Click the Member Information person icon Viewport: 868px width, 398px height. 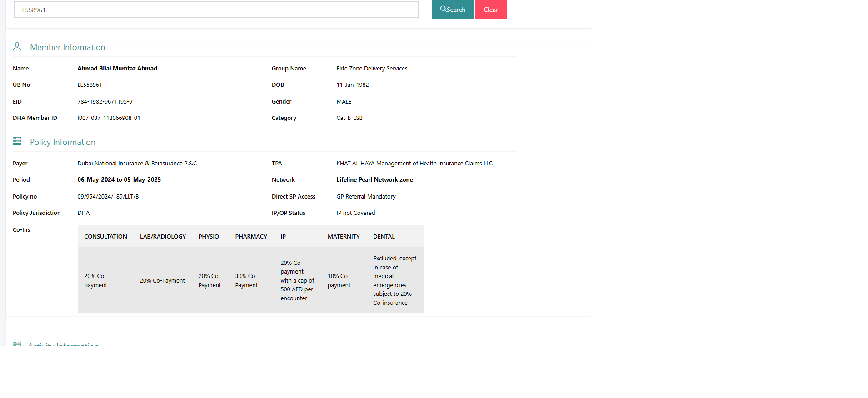[17, 47]
